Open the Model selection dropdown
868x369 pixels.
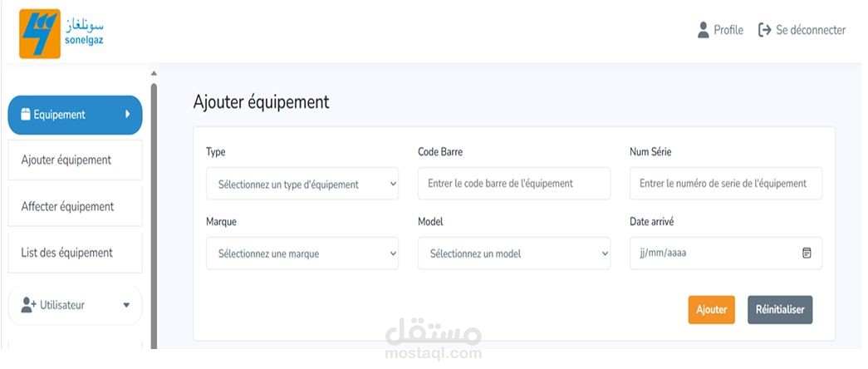pos(514,253)
